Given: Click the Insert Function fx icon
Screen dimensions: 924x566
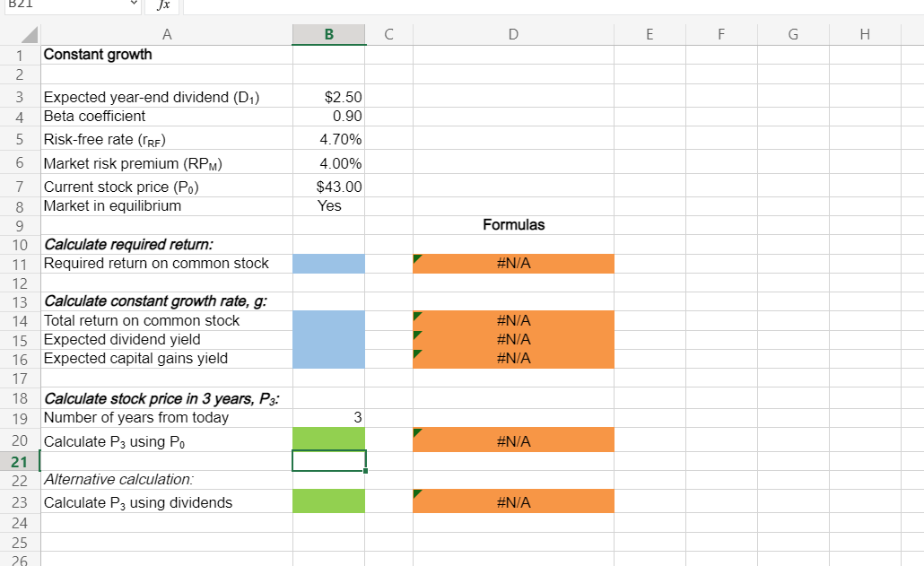Looking at the screenshot, I should (x=162, y=5).
